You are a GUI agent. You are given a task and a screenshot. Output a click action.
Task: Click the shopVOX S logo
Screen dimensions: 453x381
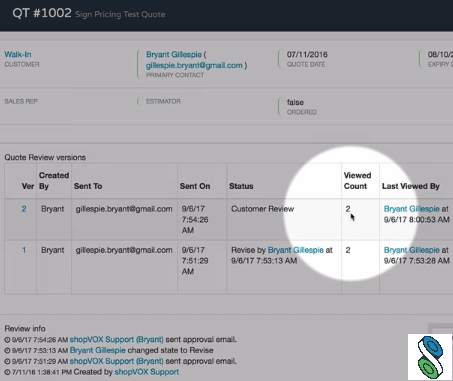tap(430, 357)
